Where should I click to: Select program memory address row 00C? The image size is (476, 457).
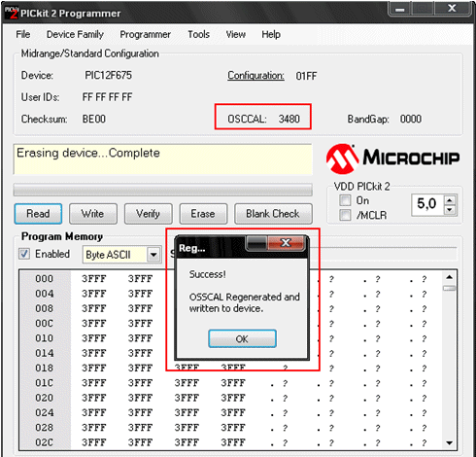45,324
